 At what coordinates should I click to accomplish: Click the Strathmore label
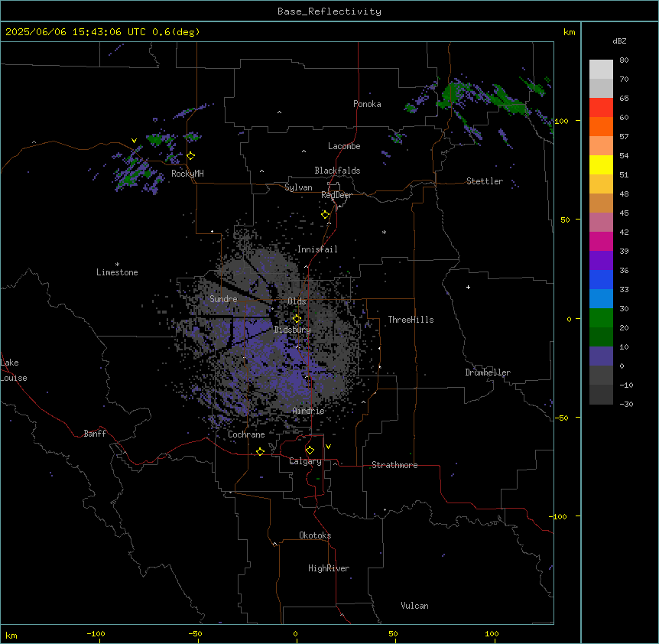(x=394, y=465)
